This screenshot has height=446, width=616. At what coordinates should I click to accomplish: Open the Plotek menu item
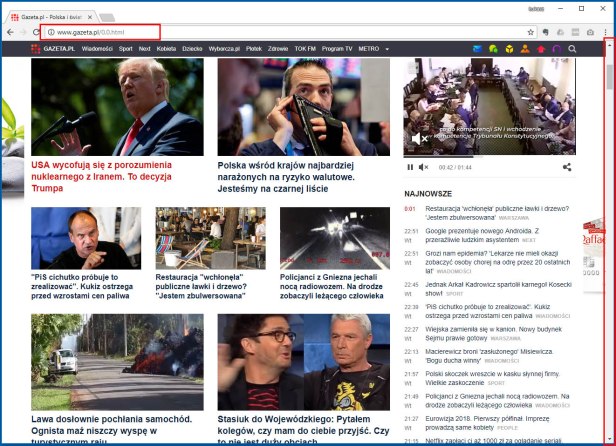click(254, 49)
